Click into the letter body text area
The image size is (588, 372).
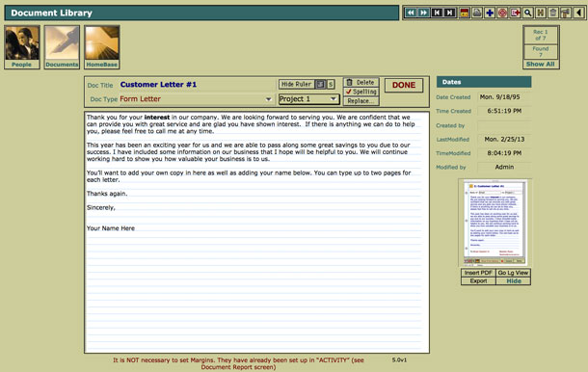pos(256,232)
